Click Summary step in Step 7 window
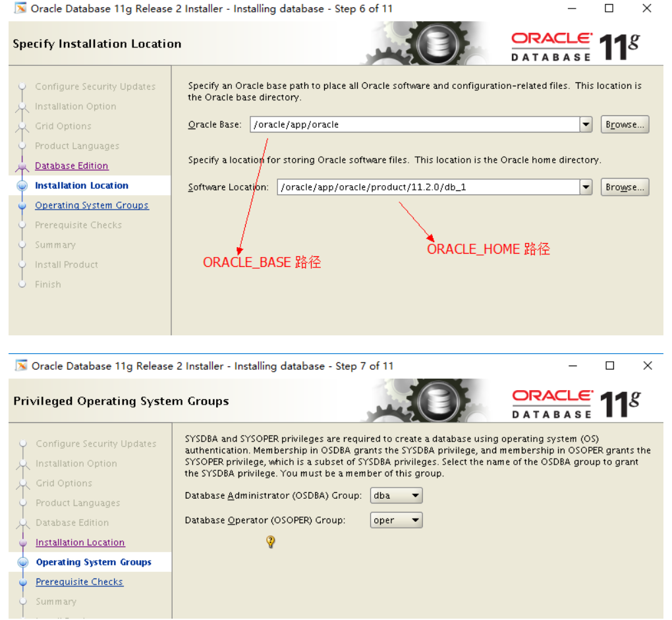This screenshot has width=672, height=620. [x=56, y=602]
